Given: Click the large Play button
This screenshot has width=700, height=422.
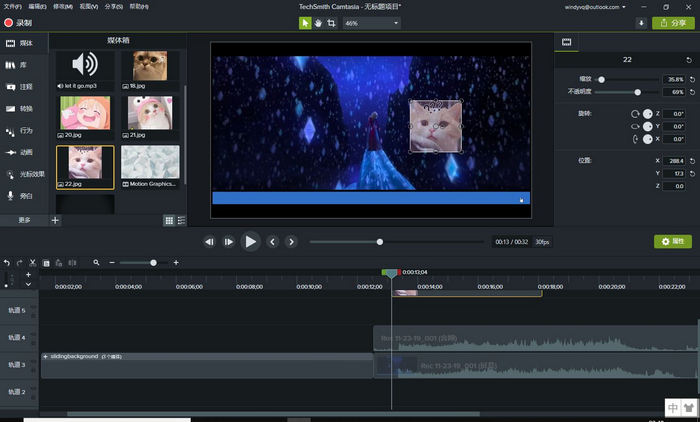Looking at the screenshot, I should click(x=250, y=242).
